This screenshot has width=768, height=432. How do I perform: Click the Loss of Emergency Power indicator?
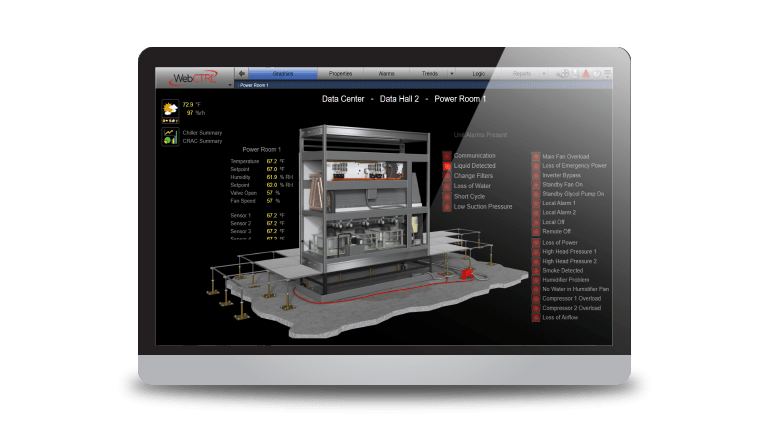pos(536,166)
